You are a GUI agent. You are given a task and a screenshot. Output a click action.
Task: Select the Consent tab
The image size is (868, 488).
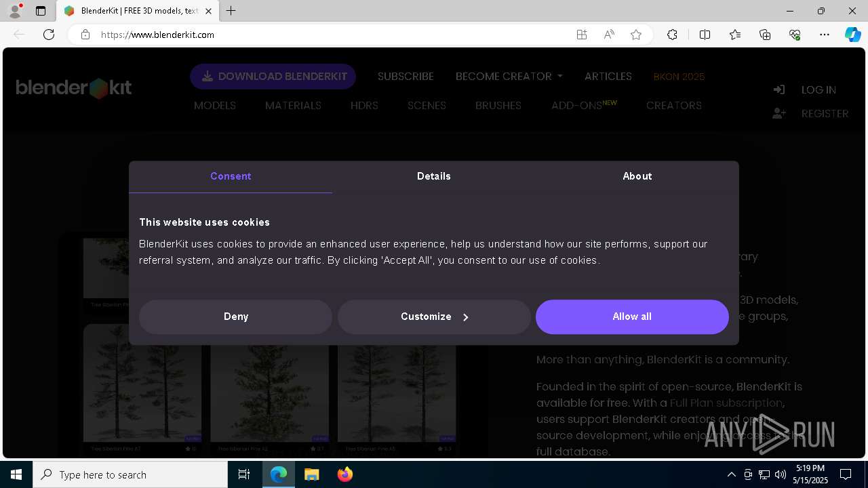231,176
